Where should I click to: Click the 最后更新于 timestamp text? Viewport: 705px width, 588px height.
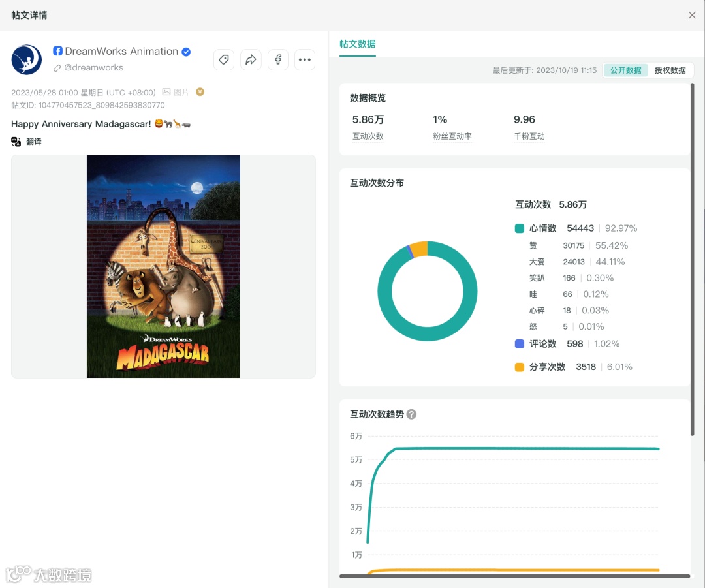tap(544, 70)
